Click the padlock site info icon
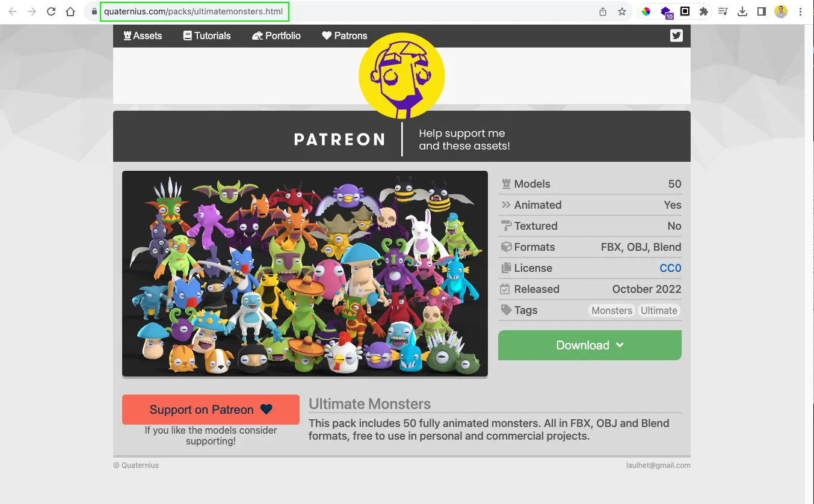Image resolution: width=814 pixels, height=504 pixels. pos(94,11)
